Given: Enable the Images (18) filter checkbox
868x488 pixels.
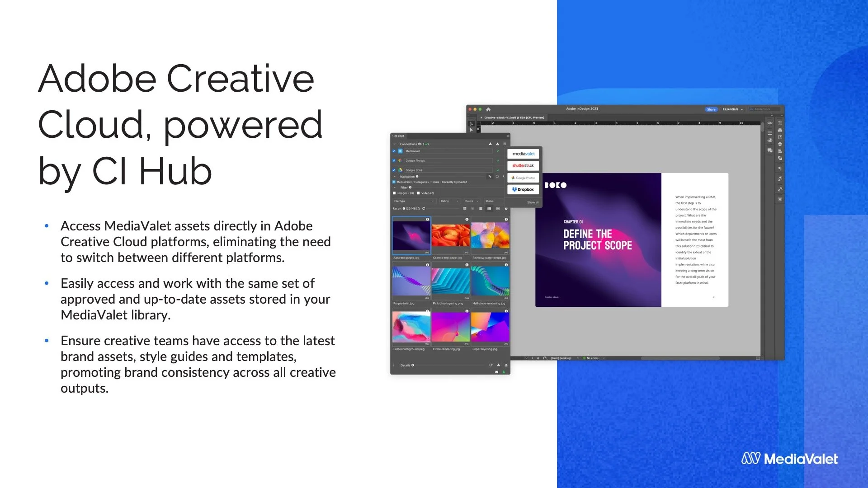Looking at the screenshot, I should (394, 193).
